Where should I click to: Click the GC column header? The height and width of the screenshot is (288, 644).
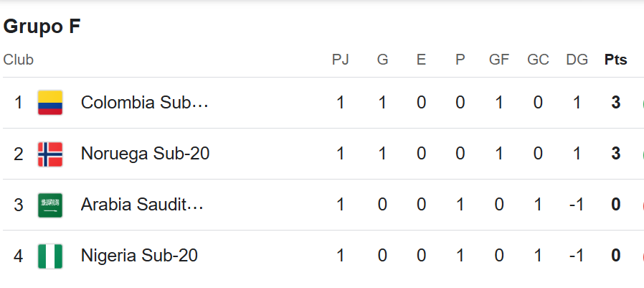click(538, 60)
